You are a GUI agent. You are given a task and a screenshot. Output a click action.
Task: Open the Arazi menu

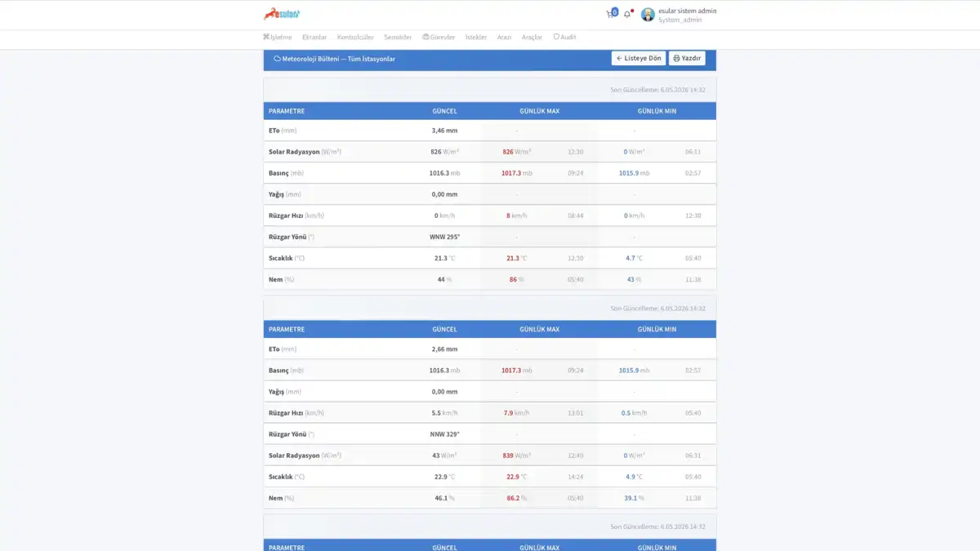[x=505, y=38]
